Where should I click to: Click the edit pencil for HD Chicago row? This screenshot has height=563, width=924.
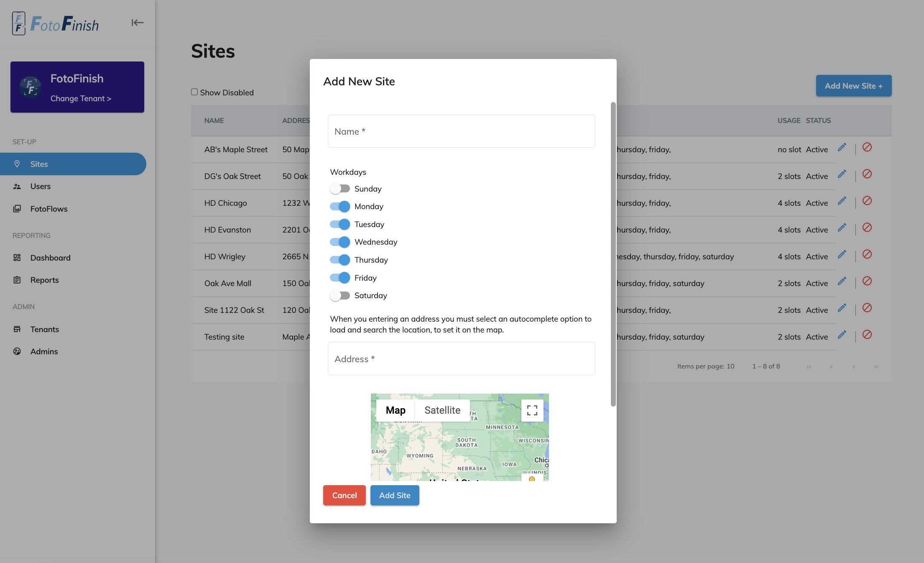click(842, 201)
